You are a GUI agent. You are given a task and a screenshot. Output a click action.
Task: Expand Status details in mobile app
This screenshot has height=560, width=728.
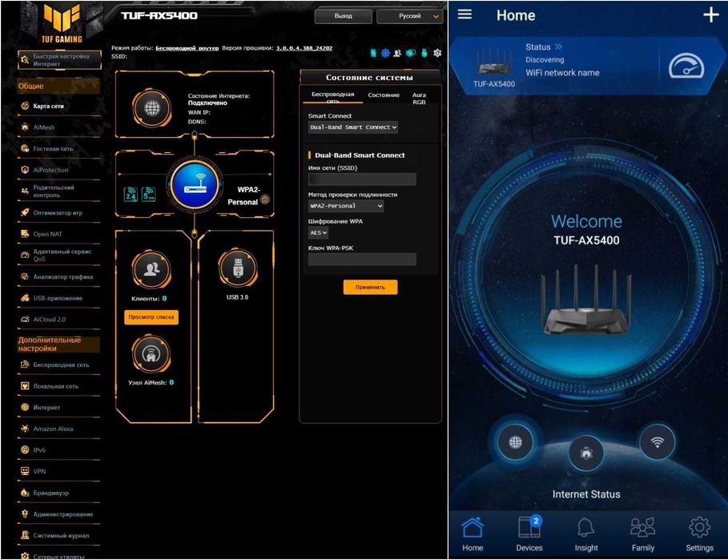tap(544, 47)
